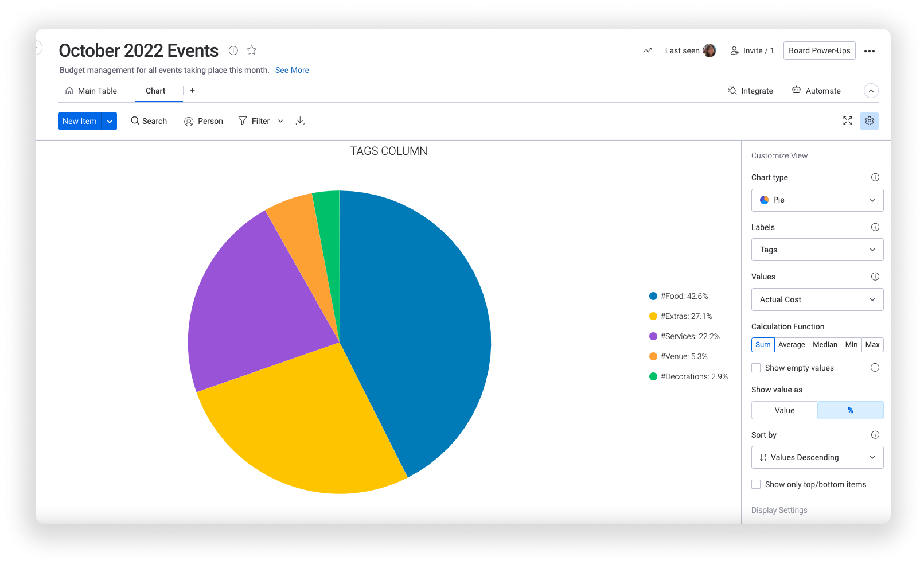This screenshot has height=564, width=924.
Task: Select the Chart tab
Action: point(155,91)
